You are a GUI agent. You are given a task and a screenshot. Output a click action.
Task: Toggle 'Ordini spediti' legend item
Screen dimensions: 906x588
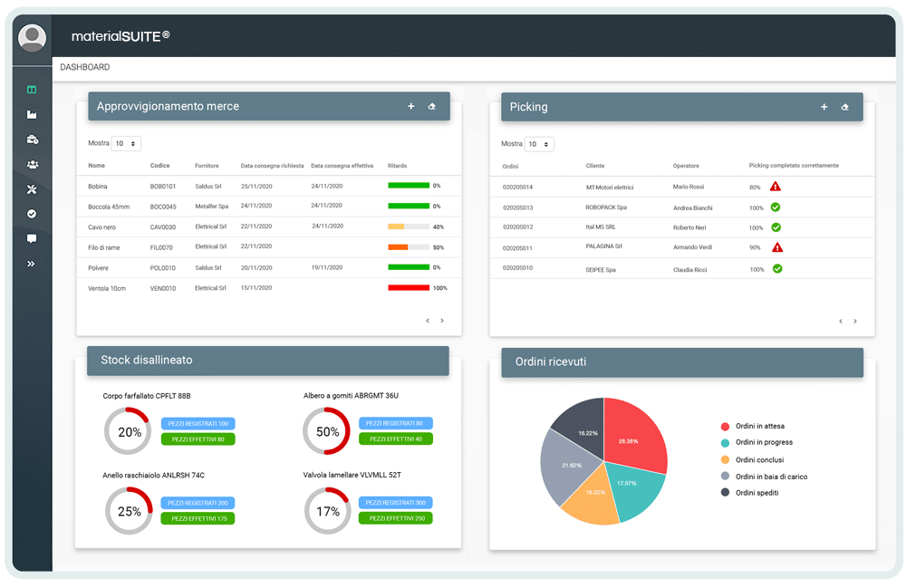(757, 492)
